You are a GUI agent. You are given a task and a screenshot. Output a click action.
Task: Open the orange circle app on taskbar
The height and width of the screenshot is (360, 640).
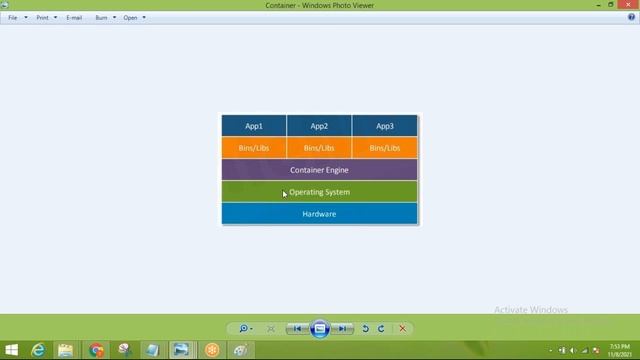pos(212,350)
